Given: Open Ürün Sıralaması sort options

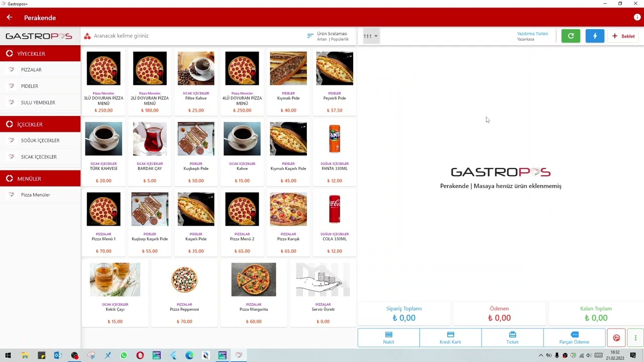Looking at the screenshot, I should coord(328,36).
